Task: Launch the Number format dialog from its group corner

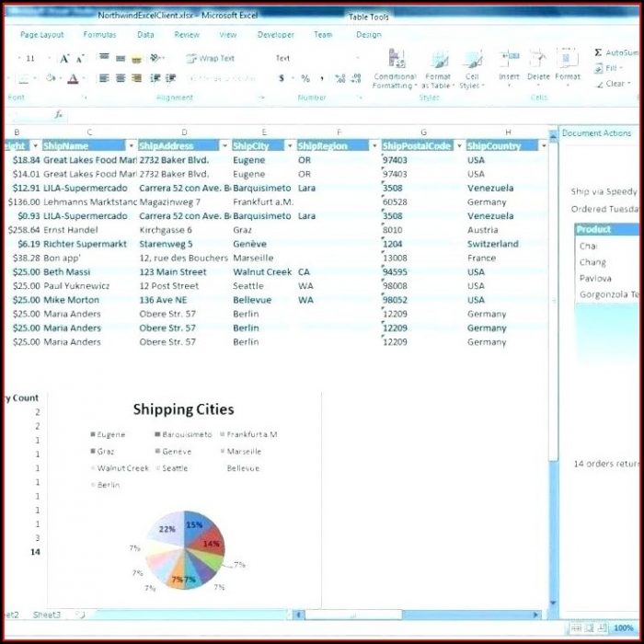Action: click(361, 98)
